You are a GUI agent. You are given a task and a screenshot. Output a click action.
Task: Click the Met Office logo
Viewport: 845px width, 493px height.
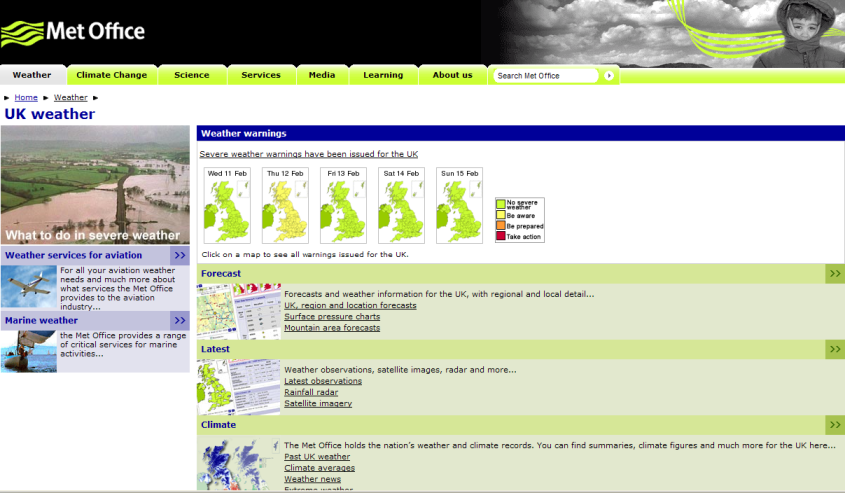73,32
